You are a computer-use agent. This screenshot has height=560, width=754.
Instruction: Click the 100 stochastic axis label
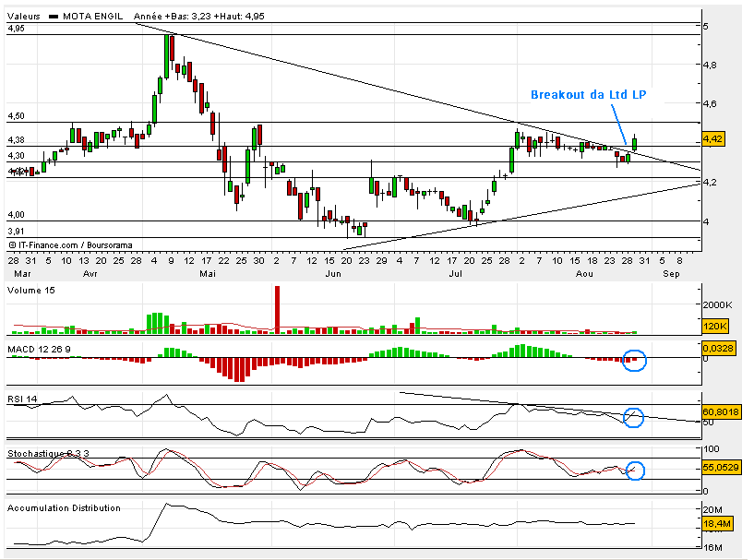point(712,449)
